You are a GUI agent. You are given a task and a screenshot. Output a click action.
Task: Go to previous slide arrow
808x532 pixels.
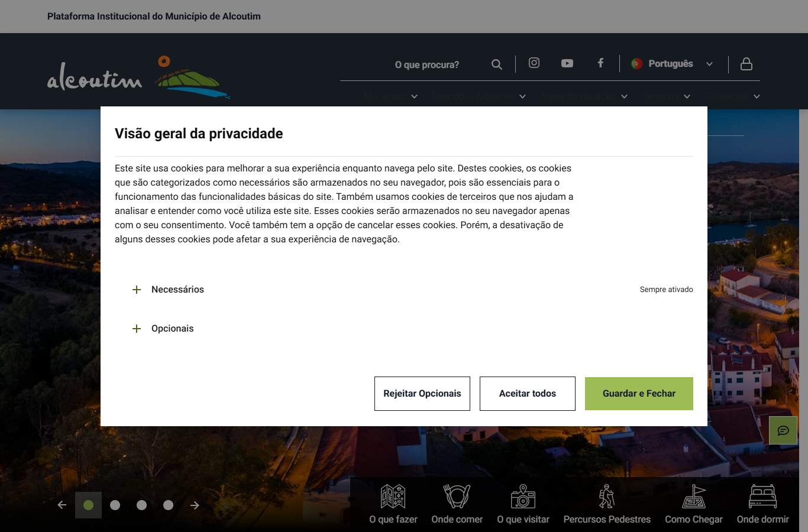click(62, 505)
